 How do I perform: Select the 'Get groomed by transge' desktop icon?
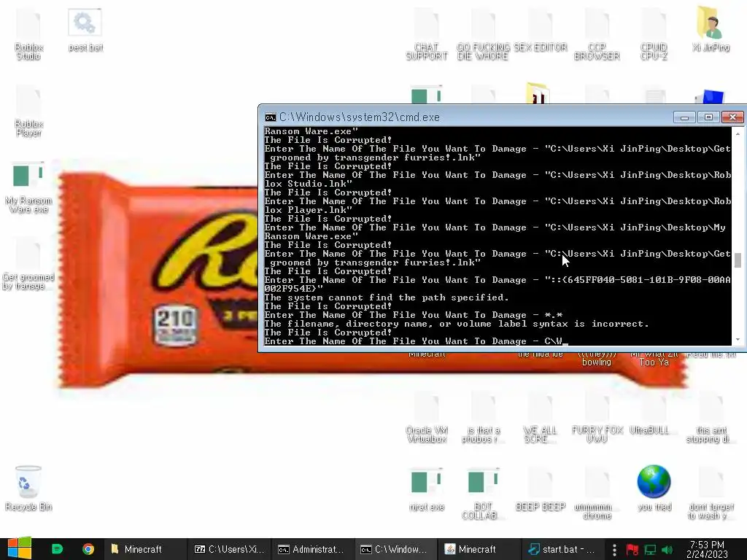28,263
